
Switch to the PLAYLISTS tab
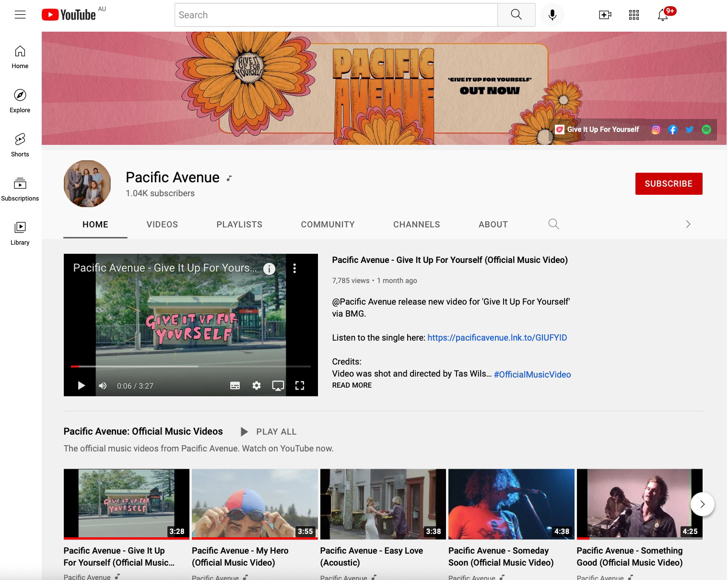click(x=239, y=225)
